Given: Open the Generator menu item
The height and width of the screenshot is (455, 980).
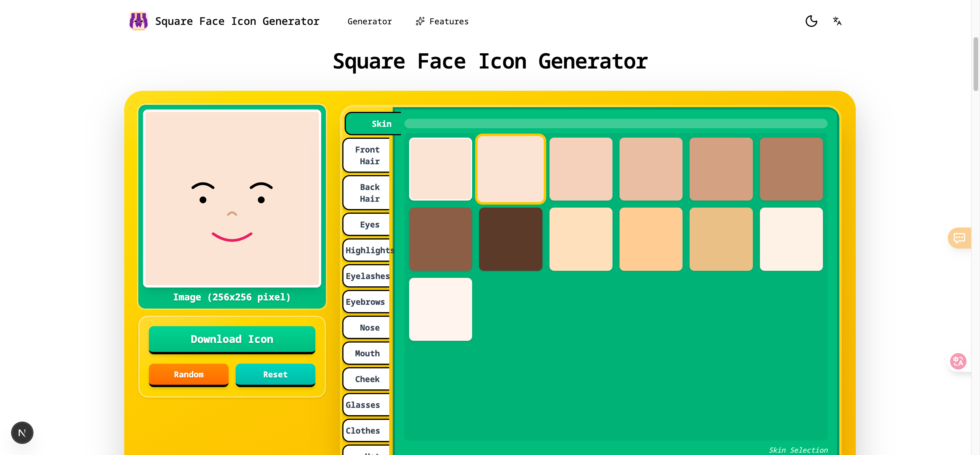Looking at the screenshot, I should coord(369,21).
